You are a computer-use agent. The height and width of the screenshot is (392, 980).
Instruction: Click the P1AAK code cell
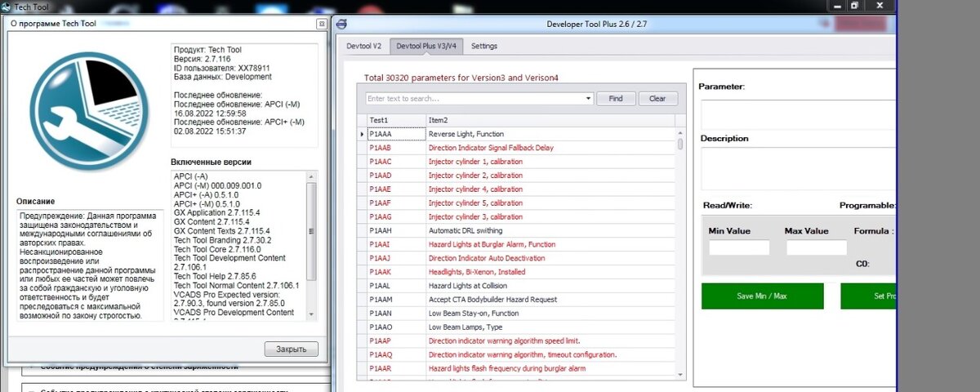coord(396,272)
